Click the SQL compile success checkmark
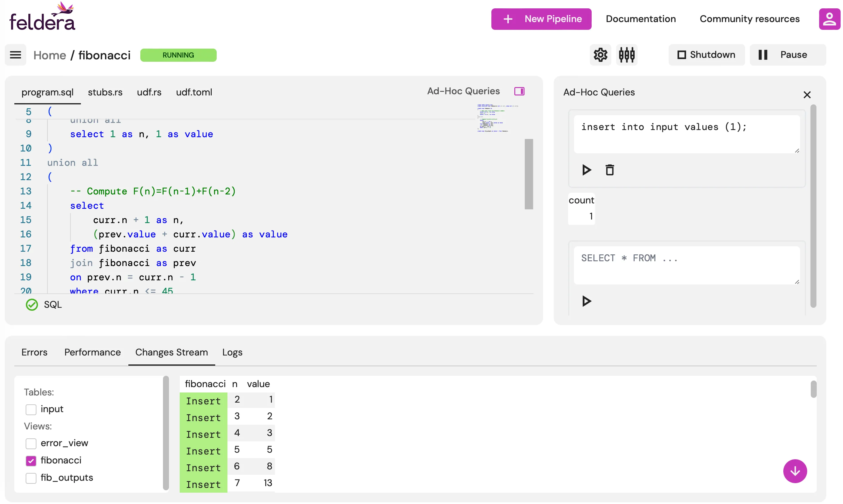 32,305
